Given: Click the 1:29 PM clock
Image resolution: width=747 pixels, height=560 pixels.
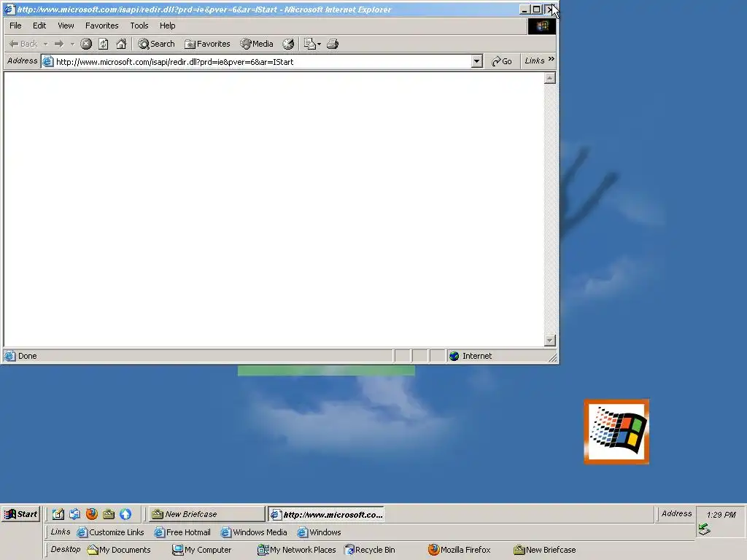Looking at the screenshot, I should click(x=721, y=515).
